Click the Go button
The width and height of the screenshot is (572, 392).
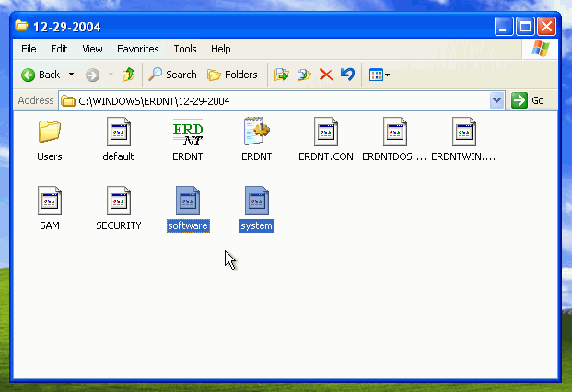click(528, 100)
